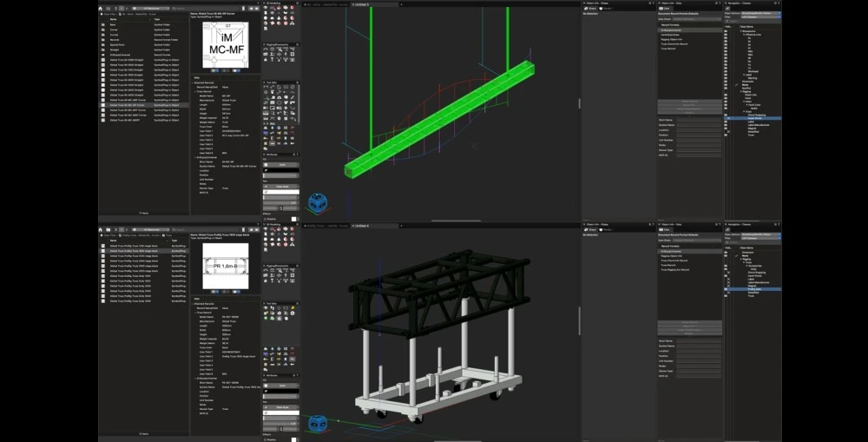Open the Class Options dropdown in the upper Navigation palette
Viewport: 868px width, 442px height.
pyautogui.click(x=759, y=14)
